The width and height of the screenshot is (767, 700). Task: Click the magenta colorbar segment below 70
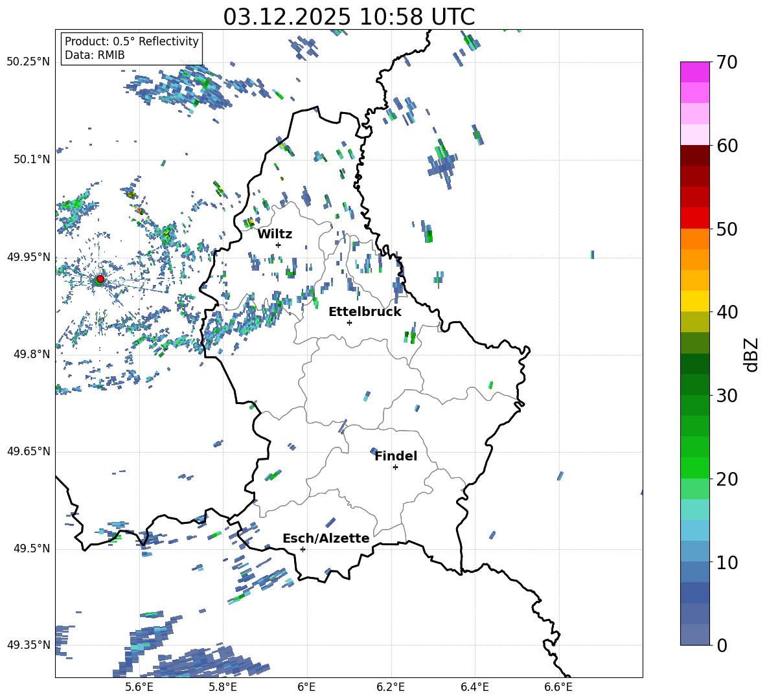pos(694,72)
